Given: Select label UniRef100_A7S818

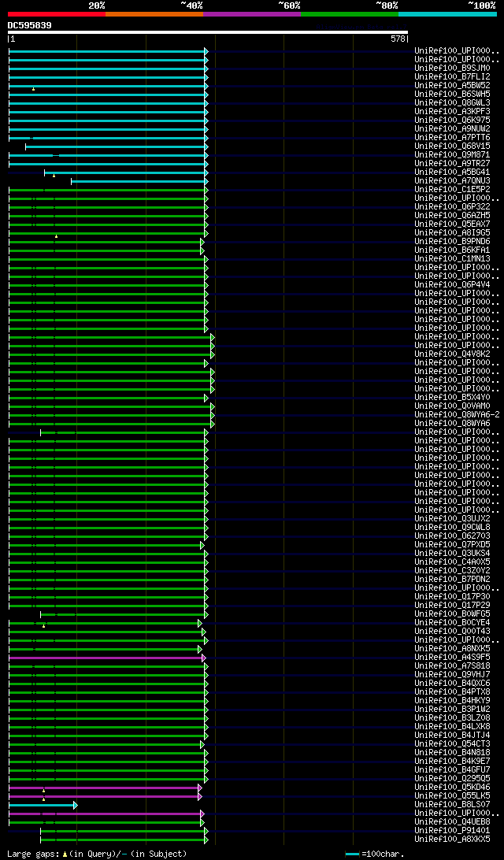Looking at the screenshot, I should pos(453,665).
